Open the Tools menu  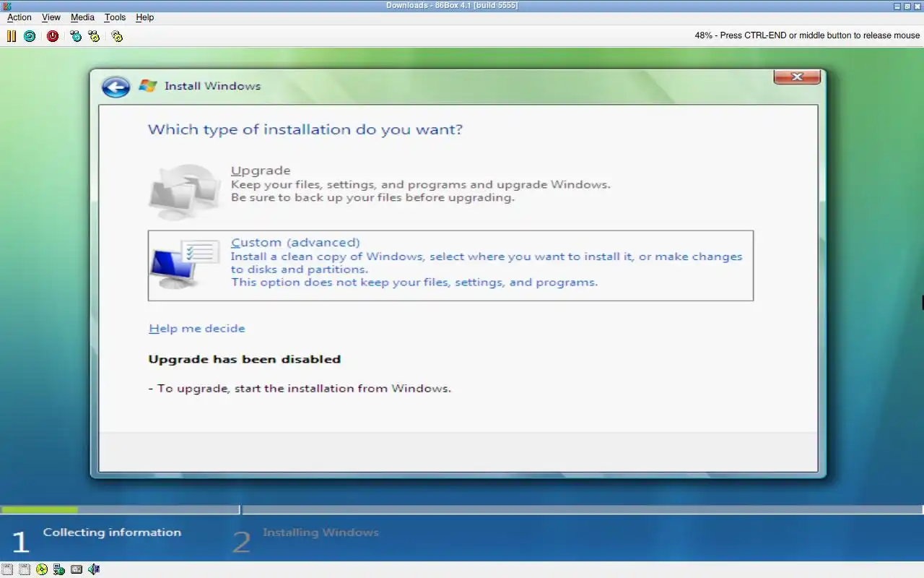(115, 17)
